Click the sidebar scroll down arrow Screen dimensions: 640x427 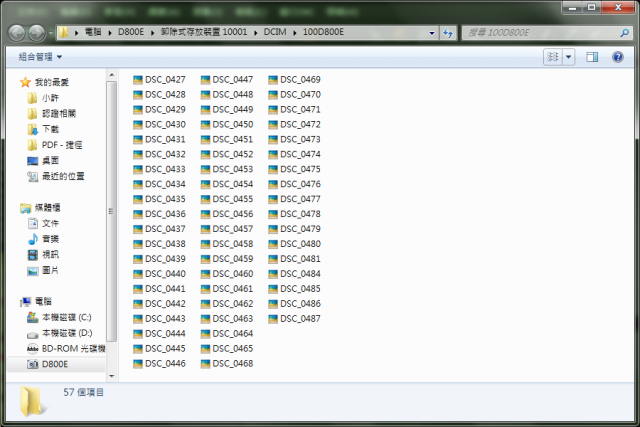click(x=111, y=376)
